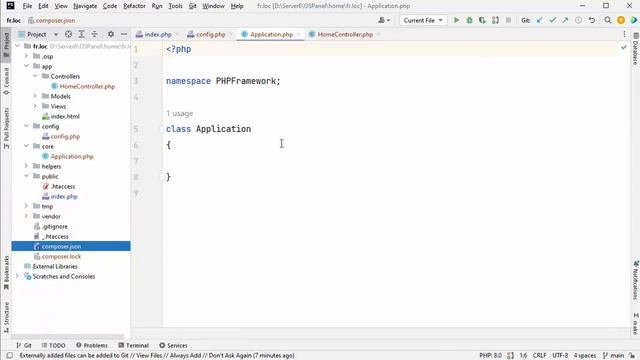Click the orange IDE updates icon
640x360 pixels.
pos(621,20)
